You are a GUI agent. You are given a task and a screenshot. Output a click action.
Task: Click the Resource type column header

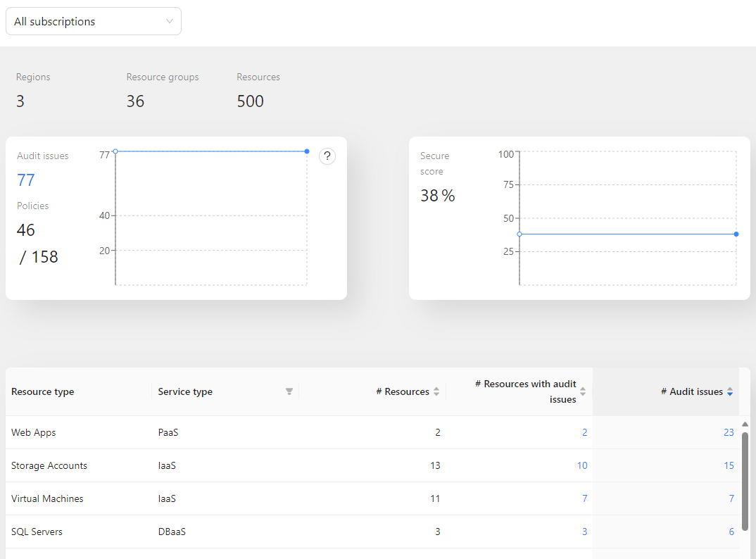43,391
